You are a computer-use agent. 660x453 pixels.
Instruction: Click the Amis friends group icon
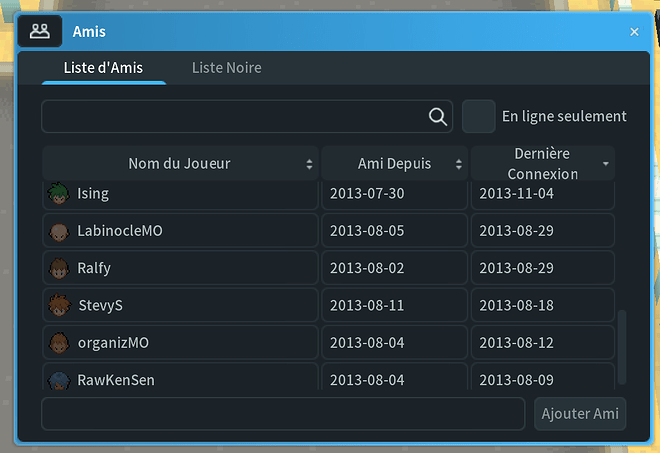tap(40, 31)
